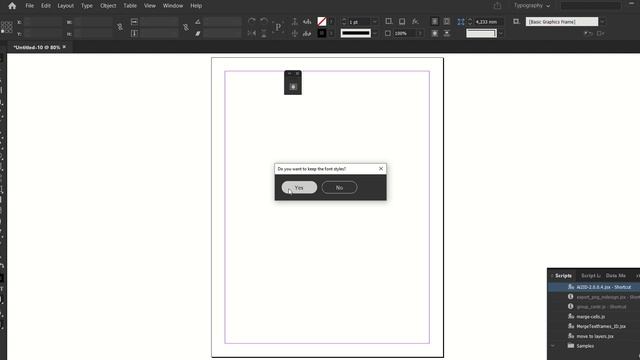Click the shear angle icon
Viewport: 640px width, 360px height.
[x=198, y=33]
